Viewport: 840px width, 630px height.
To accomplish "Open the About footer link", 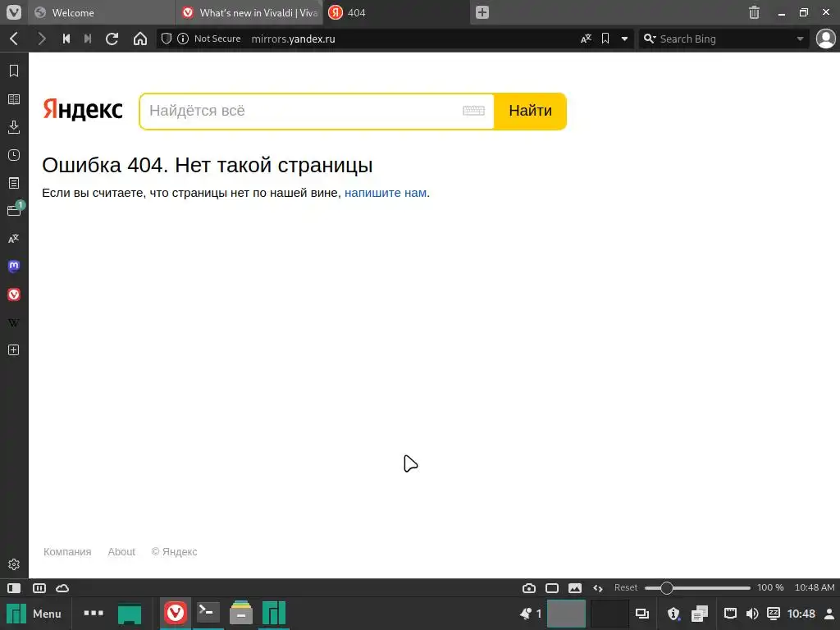I will 121,552.
